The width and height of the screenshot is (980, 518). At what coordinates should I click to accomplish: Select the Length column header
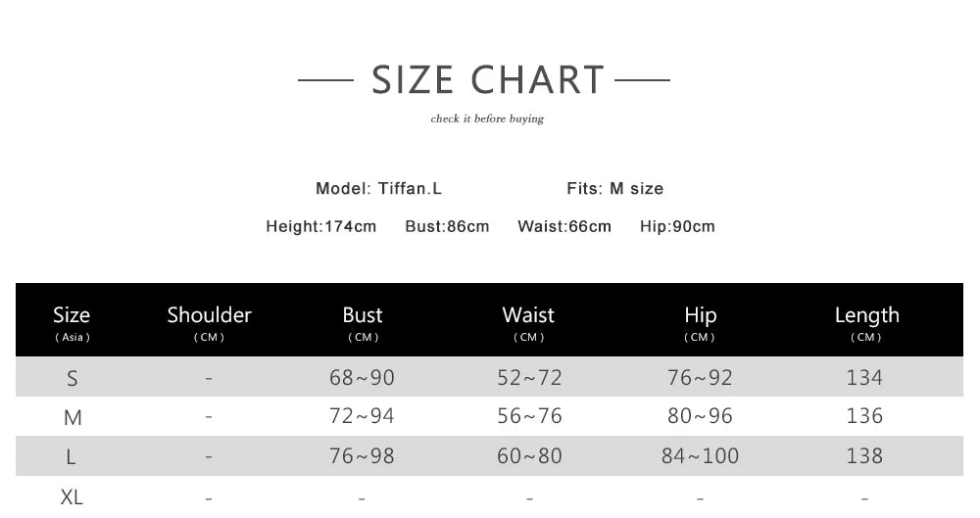coord(866,321)
